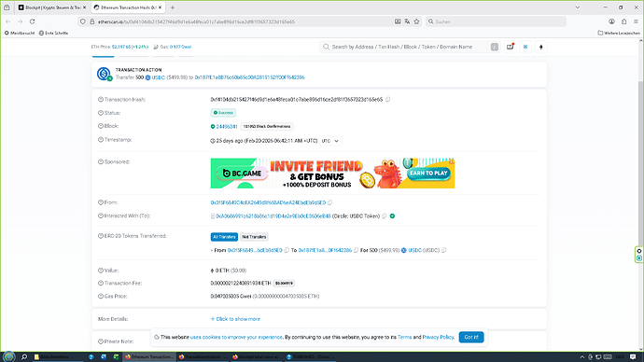The width and height of the screenshot is (644, 362).
Task: Click the Block help icon
Action: (101, 126)
